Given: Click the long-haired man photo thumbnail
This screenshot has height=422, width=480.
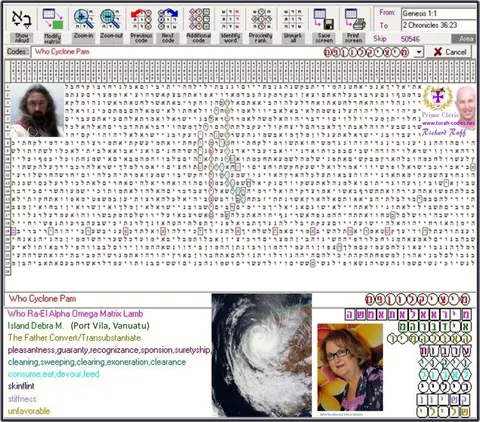Looking at the screenshot, I should (37, 110).
